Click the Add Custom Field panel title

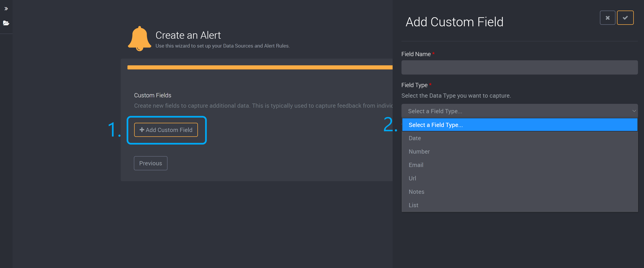pyautogui.click(x=454, y=22)
